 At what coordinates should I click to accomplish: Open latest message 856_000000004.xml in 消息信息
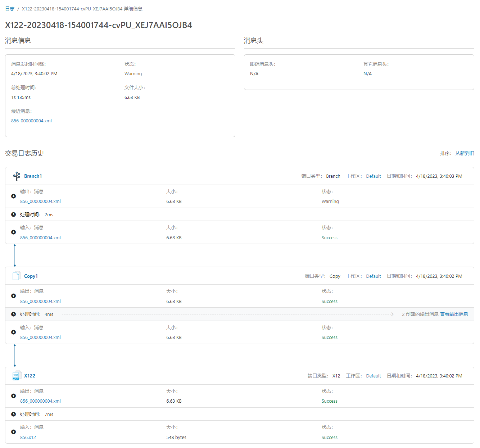click(31, 121)
